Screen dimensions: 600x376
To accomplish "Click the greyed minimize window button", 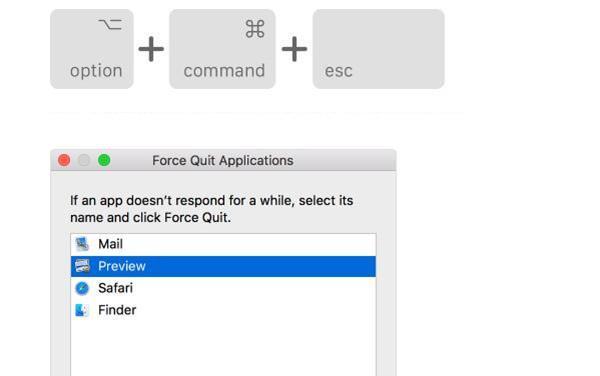I will point(84,160).
